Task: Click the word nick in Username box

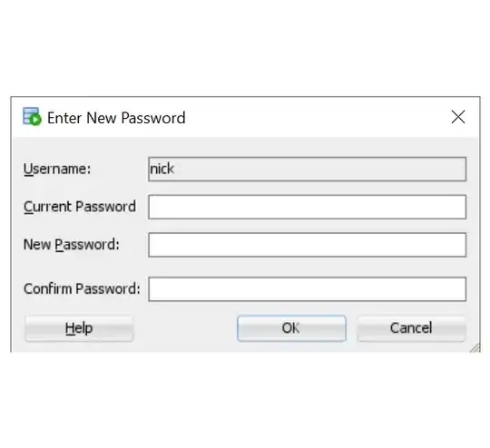Action: coord(162,169)
